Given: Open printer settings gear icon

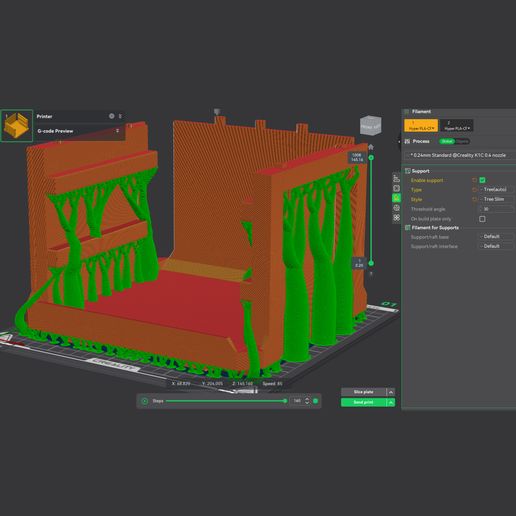Looking at the screenshot, I should (112, 116).
